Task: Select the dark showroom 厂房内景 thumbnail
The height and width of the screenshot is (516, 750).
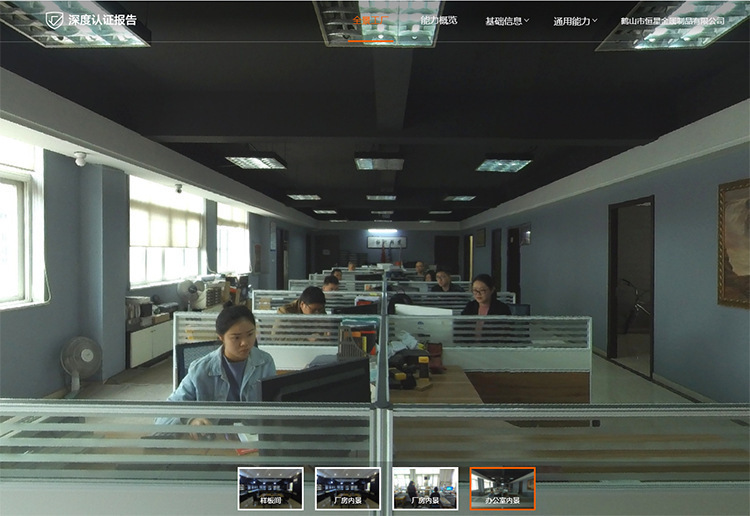Action: 348,488
